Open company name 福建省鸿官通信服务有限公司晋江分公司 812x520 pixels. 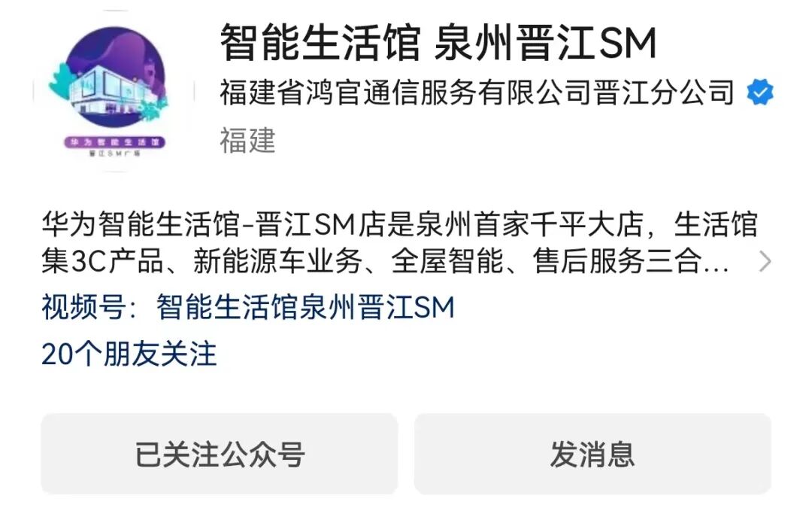click(477, 93)
